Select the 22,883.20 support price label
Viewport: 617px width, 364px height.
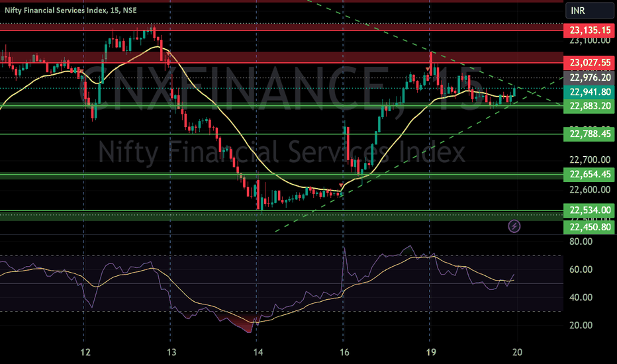coord(589,107)
